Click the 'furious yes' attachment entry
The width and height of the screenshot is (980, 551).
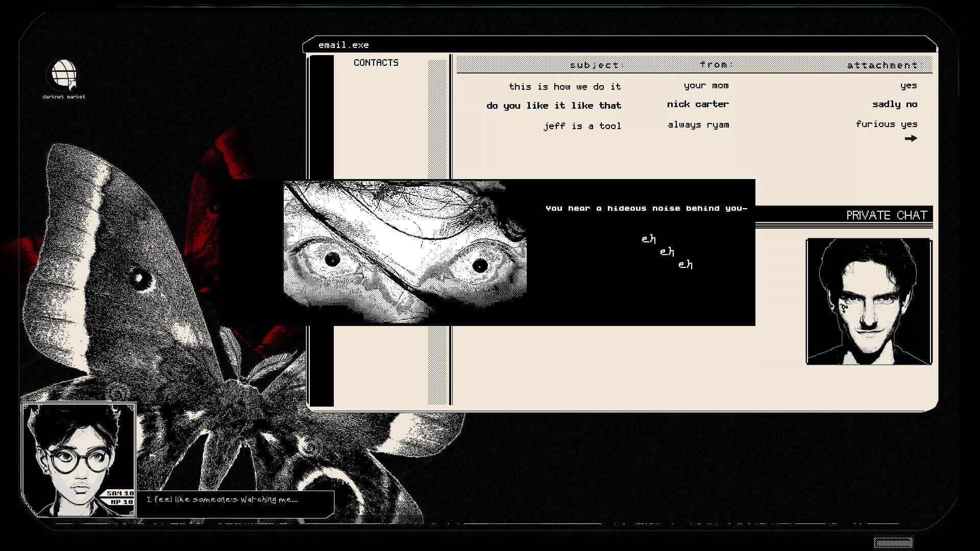[887, 123]
